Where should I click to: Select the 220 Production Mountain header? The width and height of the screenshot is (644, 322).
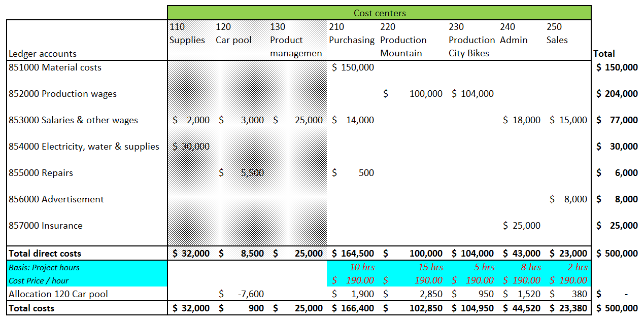(x=403, y=40)
